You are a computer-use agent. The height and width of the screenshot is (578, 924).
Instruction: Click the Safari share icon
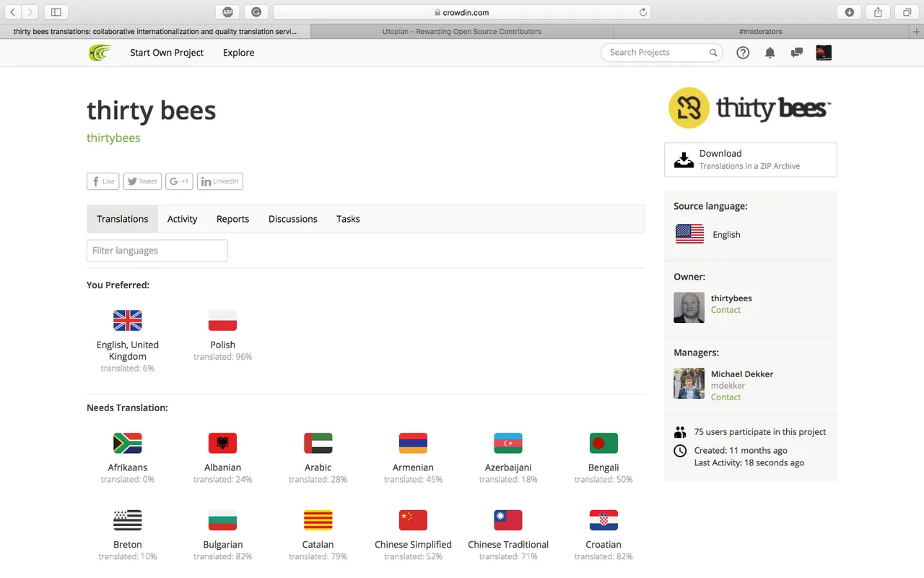coord(879,12)
